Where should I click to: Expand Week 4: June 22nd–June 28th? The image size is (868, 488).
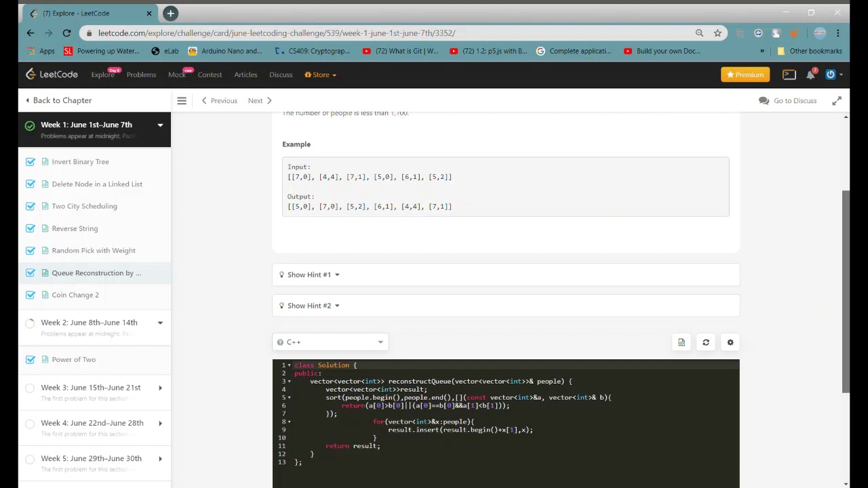(x=160, y=424)
